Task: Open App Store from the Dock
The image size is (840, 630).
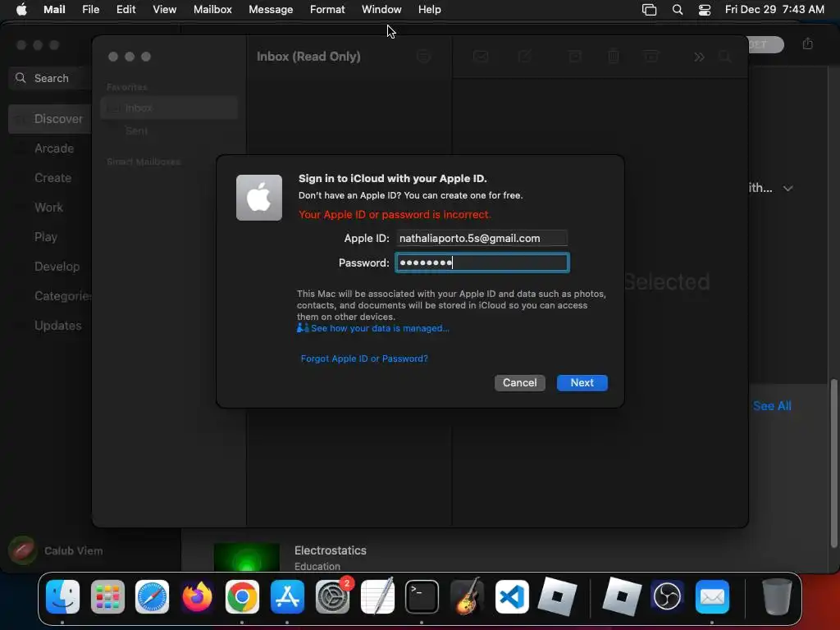Action: [287, 596]
